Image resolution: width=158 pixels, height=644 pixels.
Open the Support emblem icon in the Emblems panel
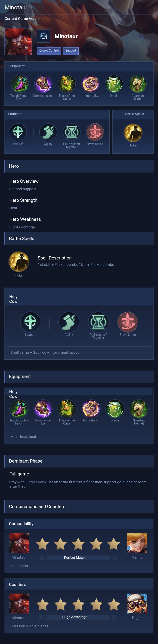click(18, 132)
